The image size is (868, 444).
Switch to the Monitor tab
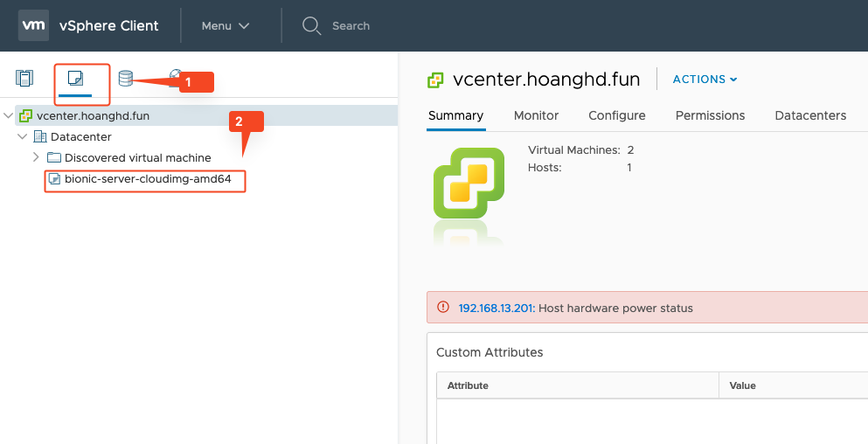click(536, 115)
